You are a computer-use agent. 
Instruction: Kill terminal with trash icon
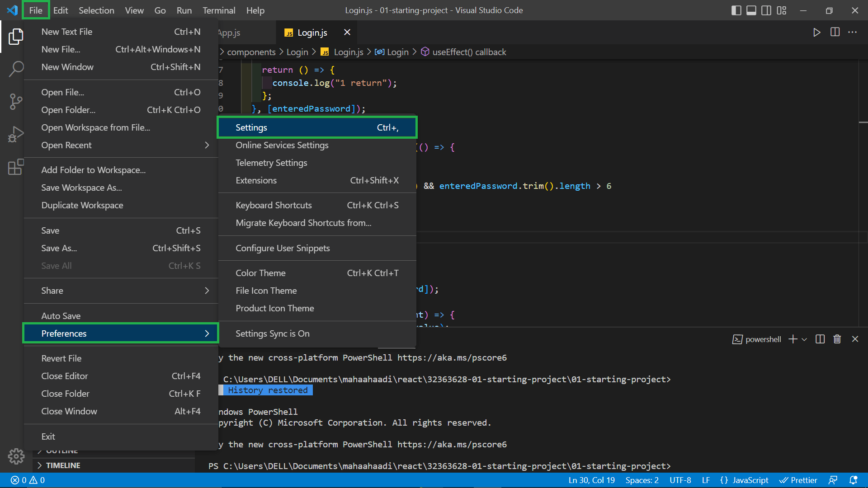point(837,339)
